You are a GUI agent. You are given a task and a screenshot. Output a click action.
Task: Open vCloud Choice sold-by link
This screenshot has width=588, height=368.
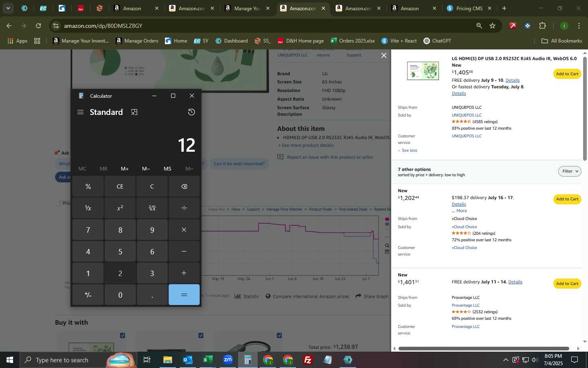[x=464, y=227]
